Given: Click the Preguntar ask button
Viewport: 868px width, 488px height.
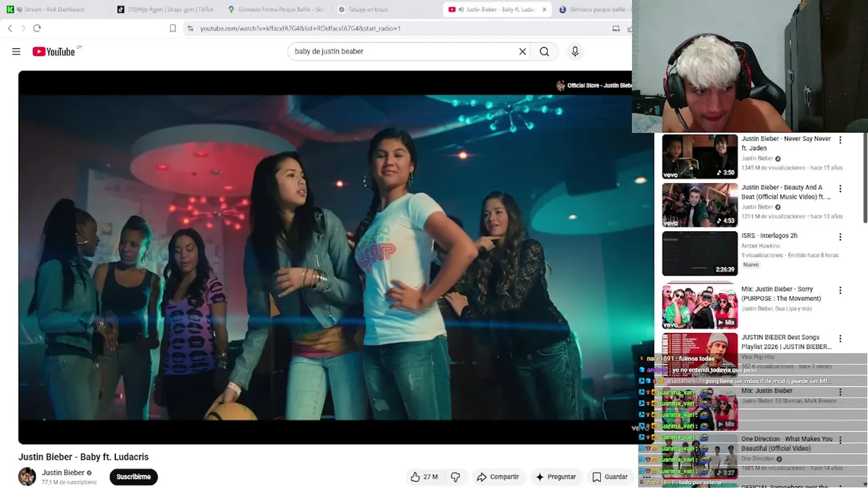Looking at the screenshot, I should pos(555,476).
